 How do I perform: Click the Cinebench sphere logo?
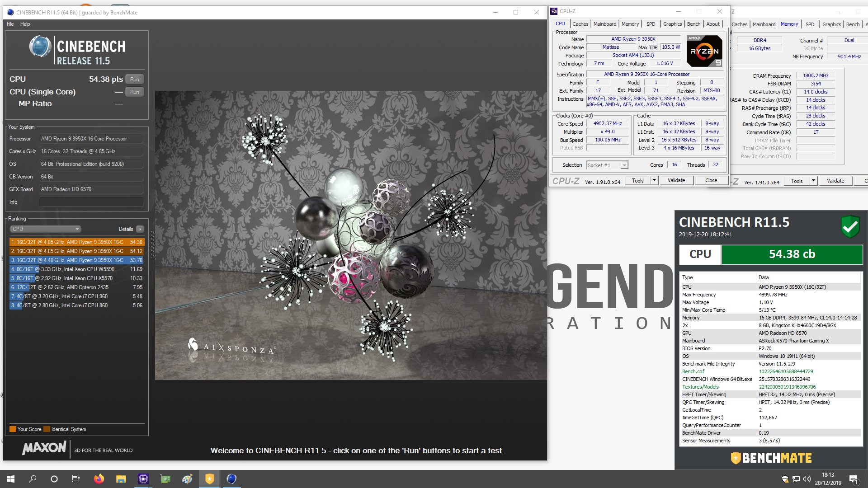coord(40,47)
